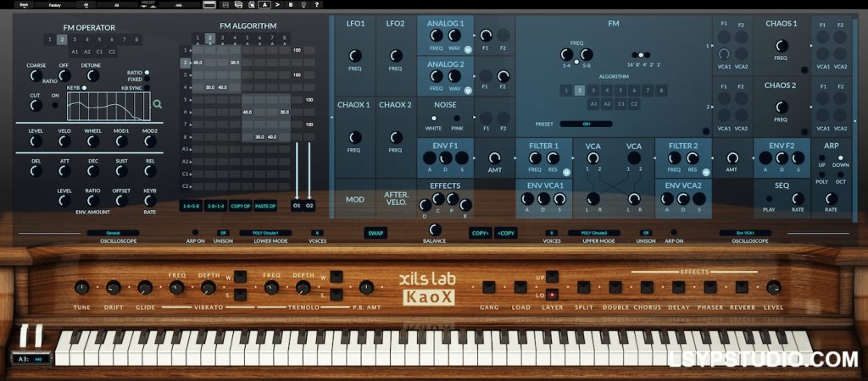Image resolution: width=868 pixels, height=381 pixels.
Task: Toggle the FM Operator ON LED
Action: (x=55, y=104)
